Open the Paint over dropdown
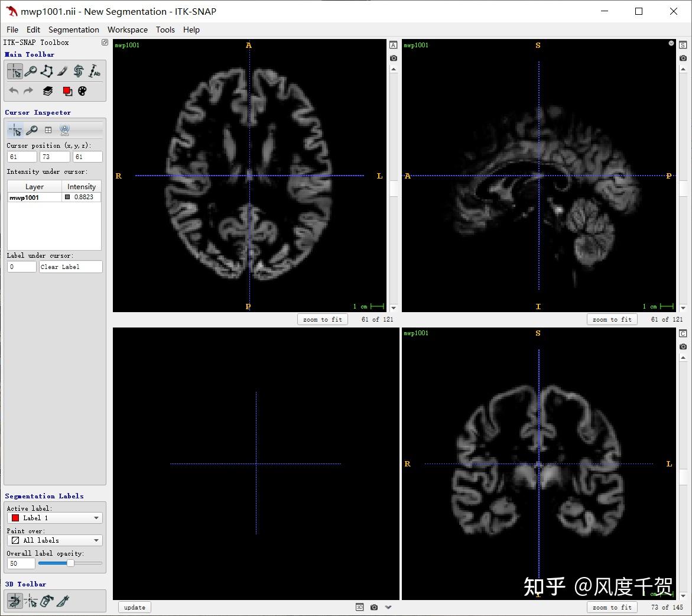The image size is (692, 616). click(55, 540)
